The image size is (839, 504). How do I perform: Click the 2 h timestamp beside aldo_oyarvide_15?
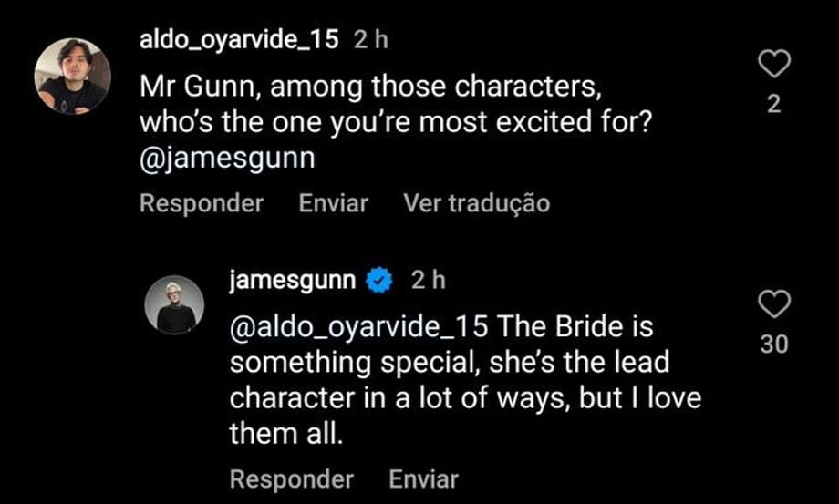(368, 39)
